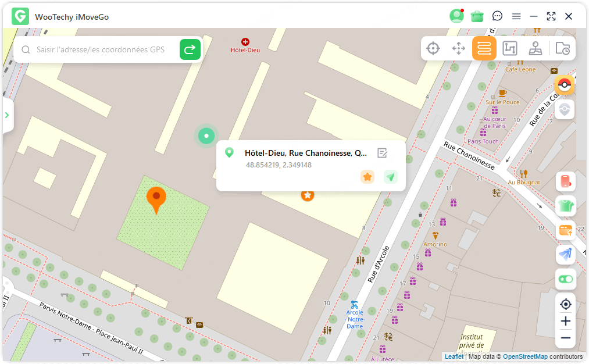
Task: Choose the Two-spot route mode
Action: tap(484, 49)
